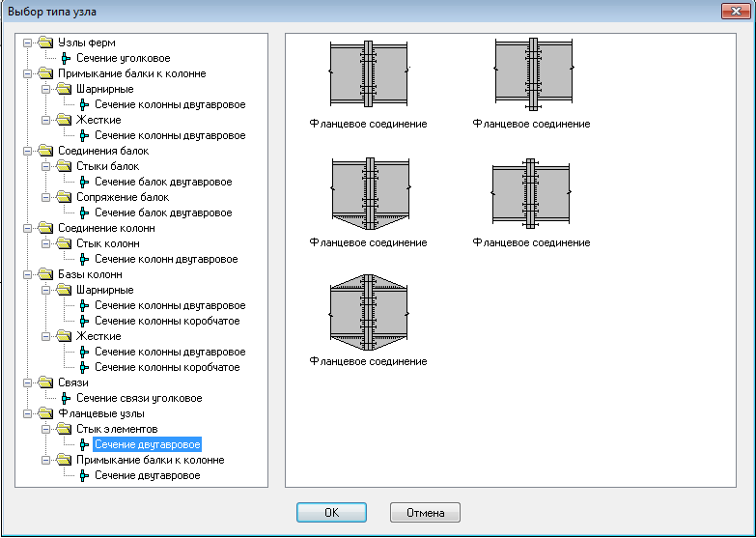
Task: Collapse Жесткие under Примыкание балки к колонне
Action: click(x=45, y=120)
